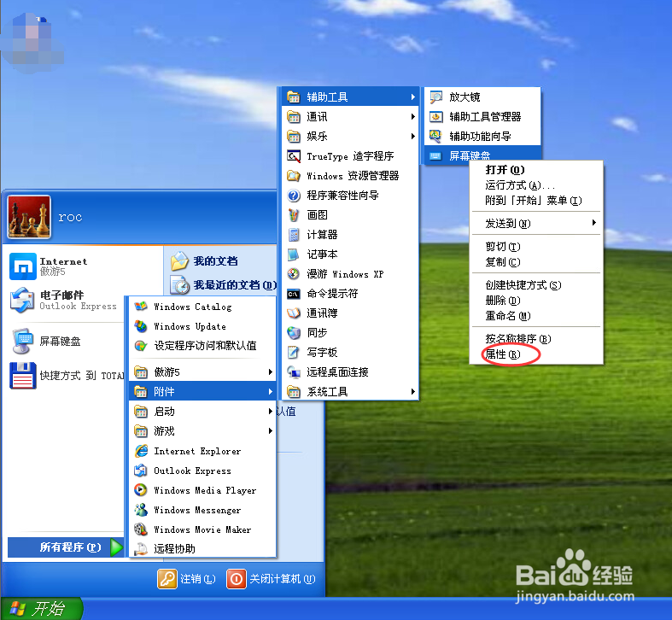Image resolution: width=672 pixels, height=620 pixels.
Task: Click the 命令提示符 command prompt icon
Action: coord(294,294)
